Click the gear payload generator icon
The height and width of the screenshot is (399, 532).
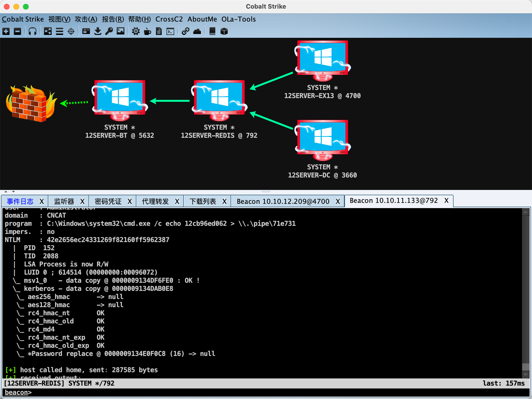coord(136,31)
